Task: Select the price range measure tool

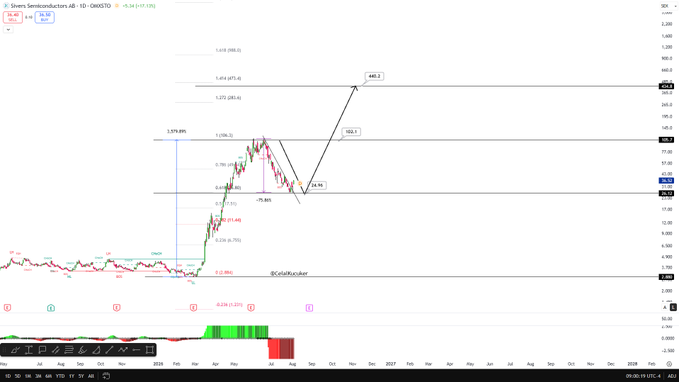Action: point(29,350)
